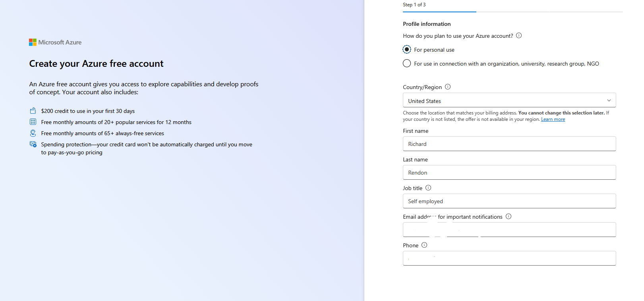Screen dimensions: 644x301
Task: Click the 'popular services for 12 months' line
Action: (116, 122)
